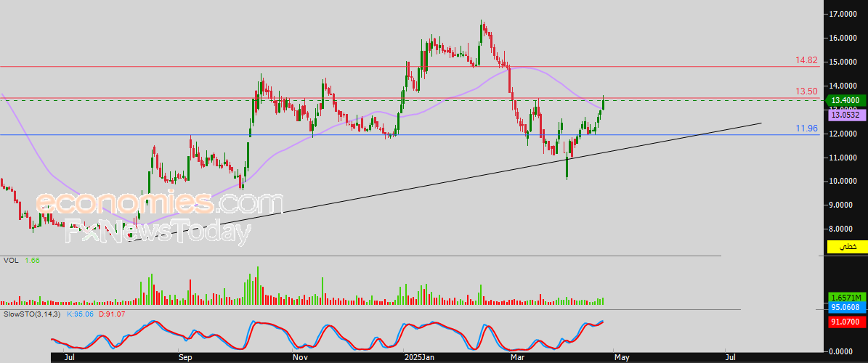
Task: Select the red horizontal 14.82 resistance line
Action: pos(410,66)
